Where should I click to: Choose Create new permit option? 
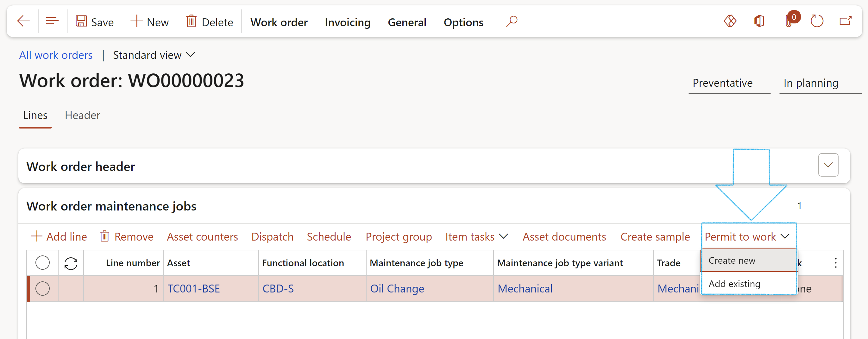[x=749, y=261]
